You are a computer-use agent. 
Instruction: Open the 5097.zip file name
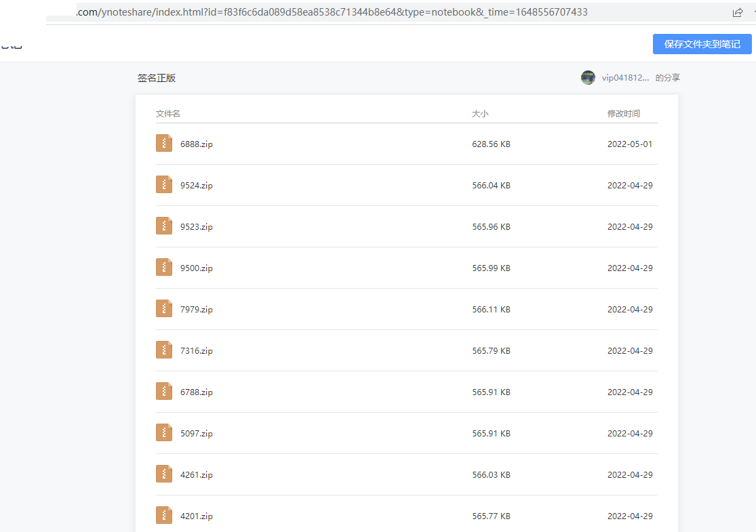click(196, 434)
